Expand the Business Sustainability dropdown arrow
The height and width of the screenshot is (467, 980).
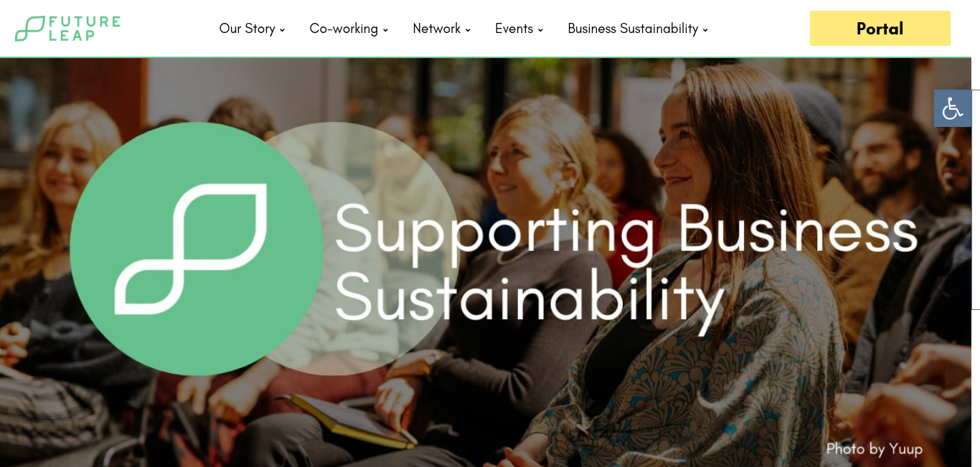click(x=705, y=30)
